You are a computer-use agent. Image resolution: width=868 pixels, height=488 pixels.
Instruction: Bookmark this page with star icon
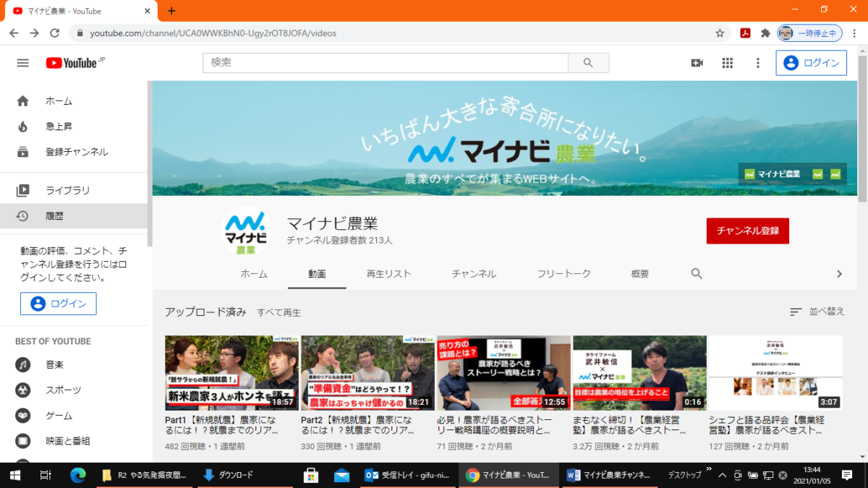(x=720, y=33)
